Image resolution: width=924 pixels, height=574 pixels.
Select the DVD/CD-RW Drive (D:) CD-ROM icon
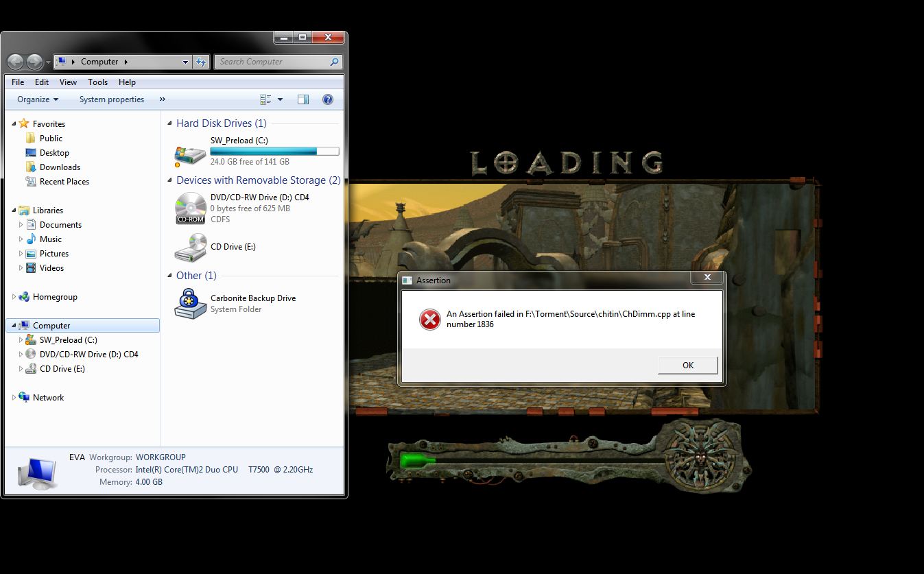coord(191,208)
